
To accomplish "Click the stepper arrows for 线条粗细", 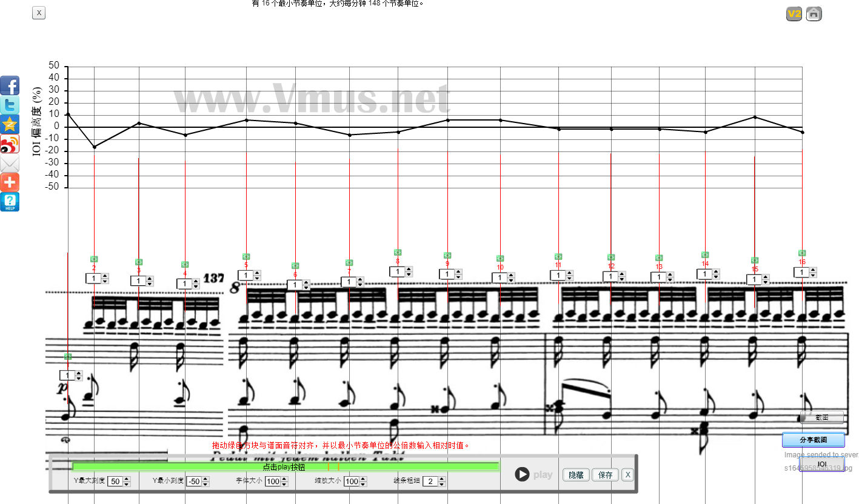I will (442, 482).
